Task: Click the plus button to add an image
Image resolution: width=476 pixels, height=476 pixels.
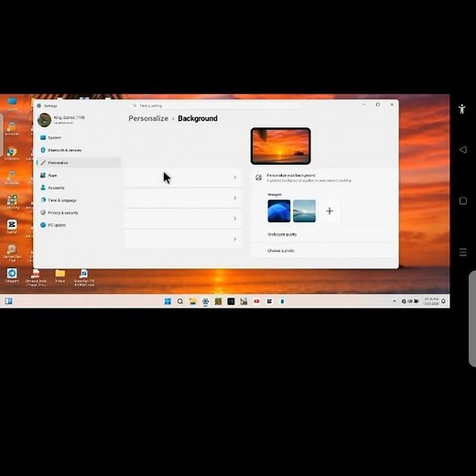Action: [x=330, y=211]
